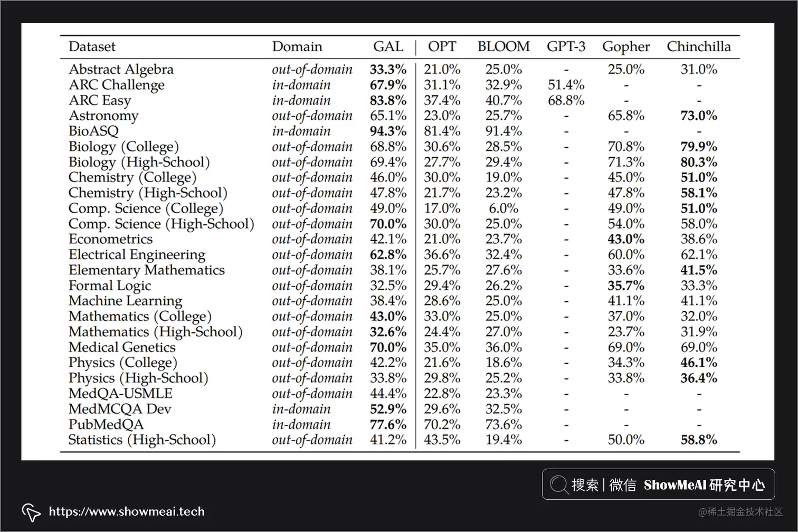Select the Chemistry (High-School) row label
Viewport: 798px width, 532px height.
148,193
